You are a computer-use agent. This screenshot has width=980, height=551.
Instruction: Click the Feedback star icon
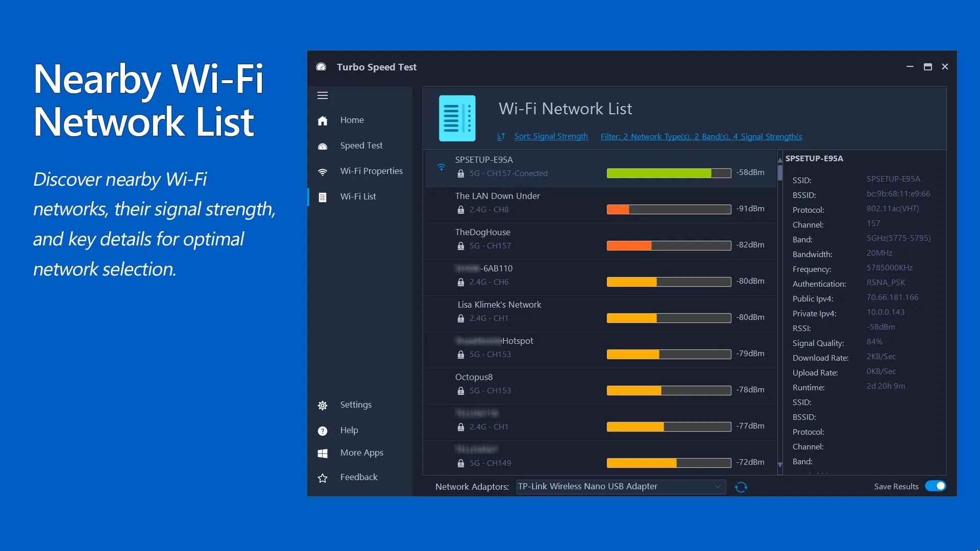click(x=323, y=478)
